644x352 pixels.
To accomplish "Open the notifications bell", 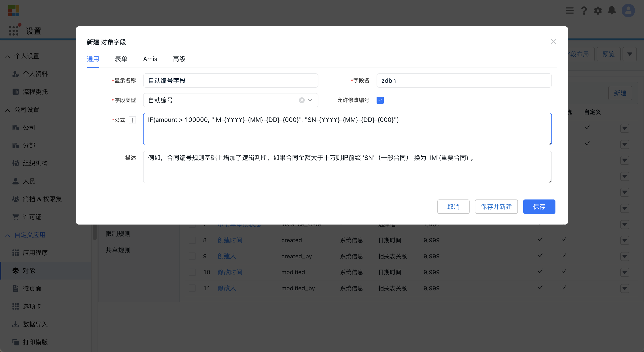I will pyautogui.click(x=612, y=11).
